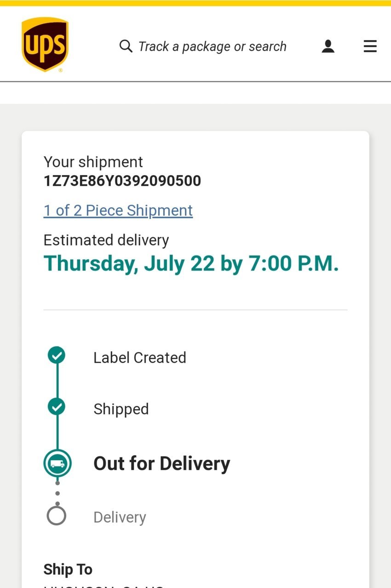The height and width of the screenshot is (588, 391).
Task: Click the empty Delivery step circle
Action: (57, 516)
